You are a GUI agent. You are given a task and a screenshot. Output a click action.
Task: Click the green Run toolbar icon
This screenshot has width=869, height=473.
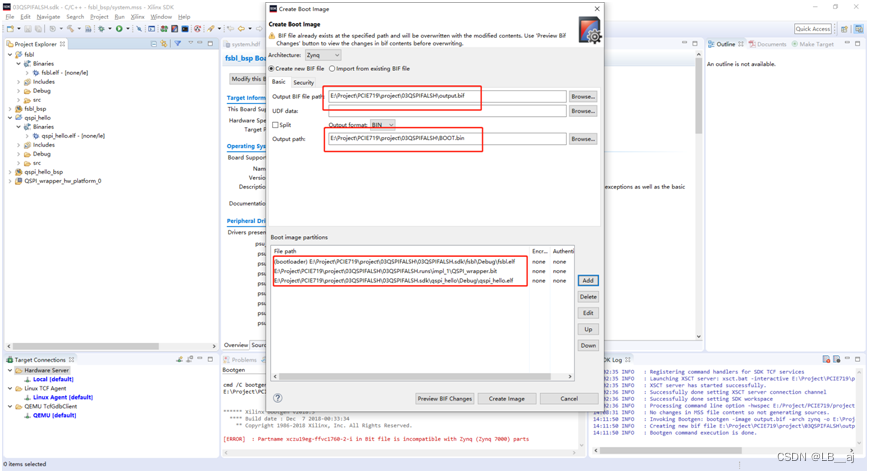point(119,29)
